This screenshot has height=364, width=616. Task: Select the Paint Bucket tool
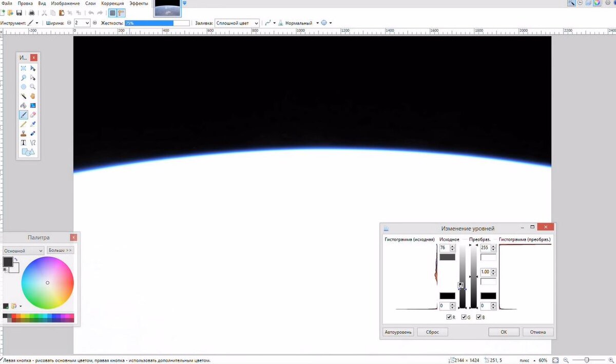(x=24, y=105)
